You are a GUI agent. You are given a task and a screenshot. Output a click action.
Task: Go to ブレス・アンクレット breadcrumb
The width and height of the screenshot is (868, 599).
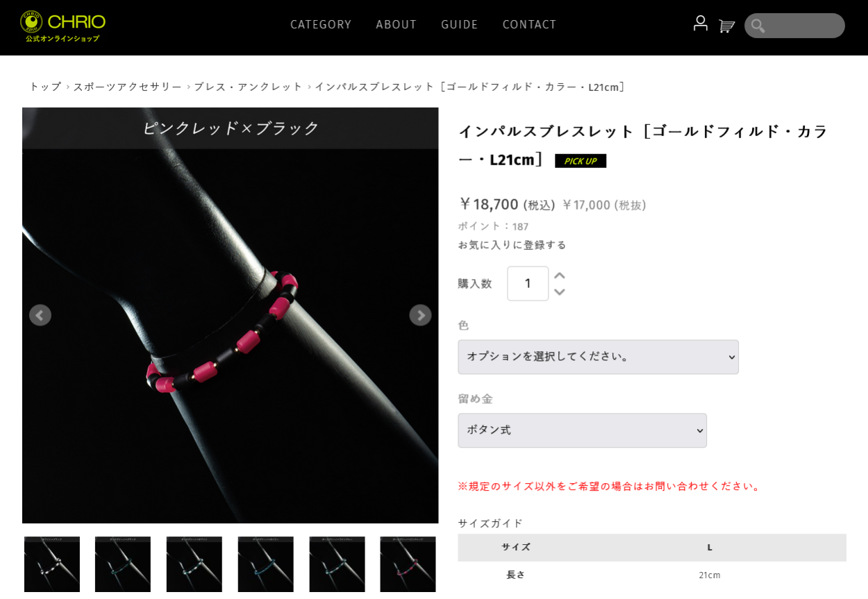(x=248, y=87)
